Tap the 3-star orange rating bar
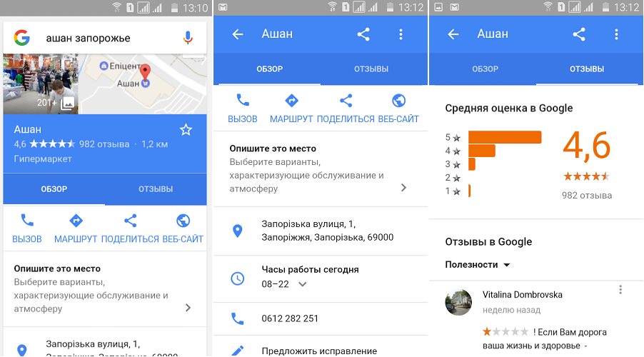The height and width of the screenshot is (357, 644). 471,164
